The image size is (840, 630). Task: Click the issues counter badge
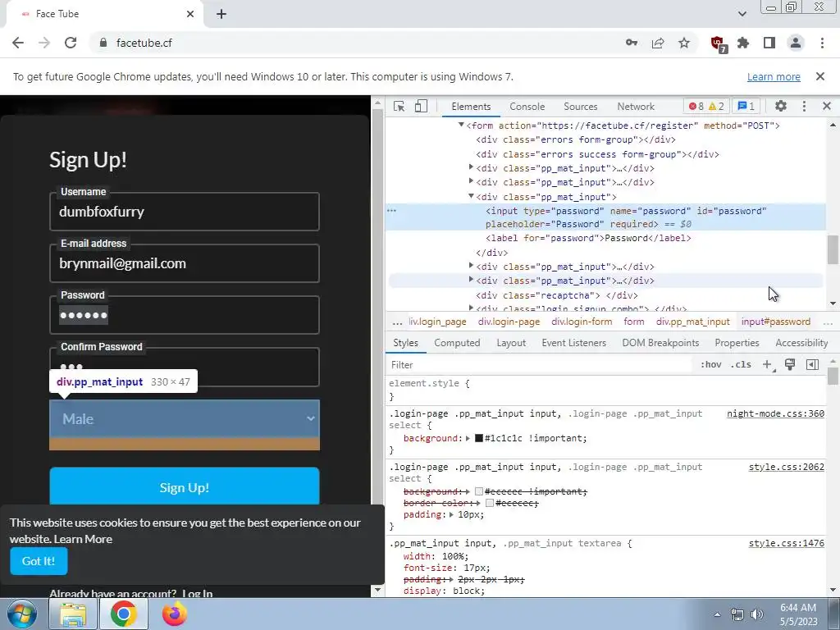pos(746,106)
